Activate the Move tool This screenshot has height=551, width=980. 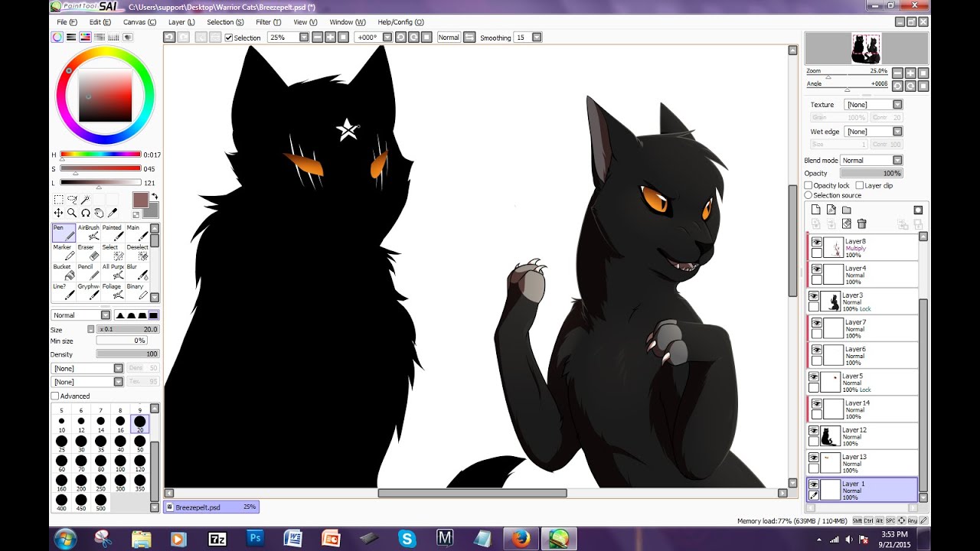pyautogui.click(x=58, y=213)
